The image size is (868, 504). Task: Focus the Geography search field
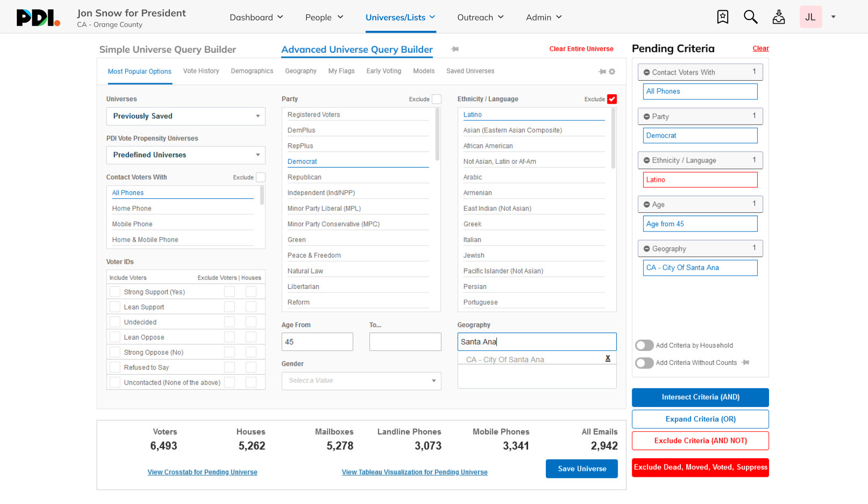click(x=537, y=342)
